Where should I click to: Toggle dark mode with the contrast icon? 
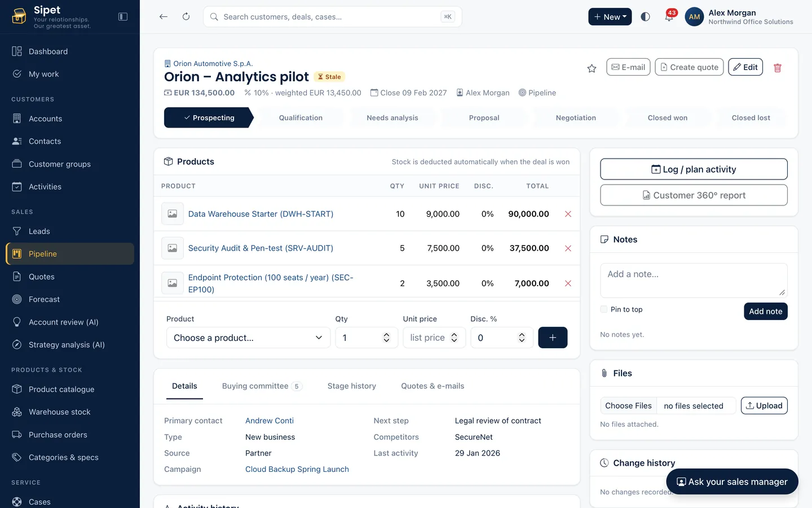(646, 16)
